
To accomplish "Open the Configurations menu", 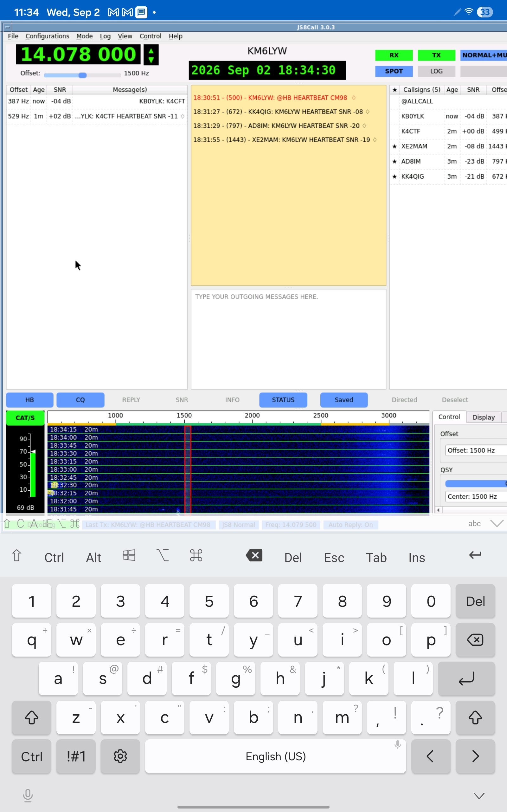I will (x=47, y=36).
